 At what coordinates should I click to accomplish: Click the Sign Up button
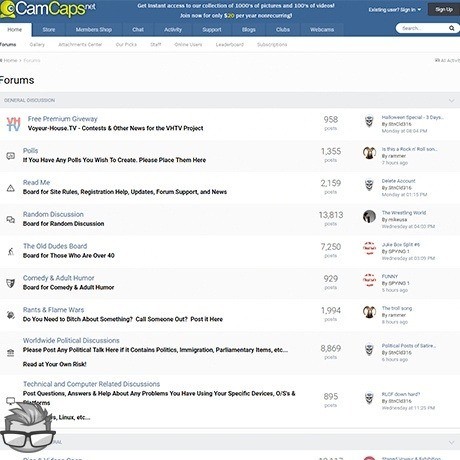tap(444, 10)
